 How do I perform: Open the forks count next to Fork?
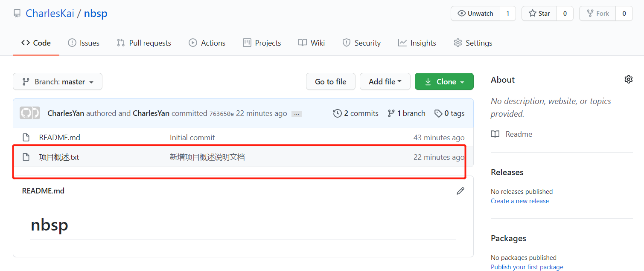click(x=624, y=13)
